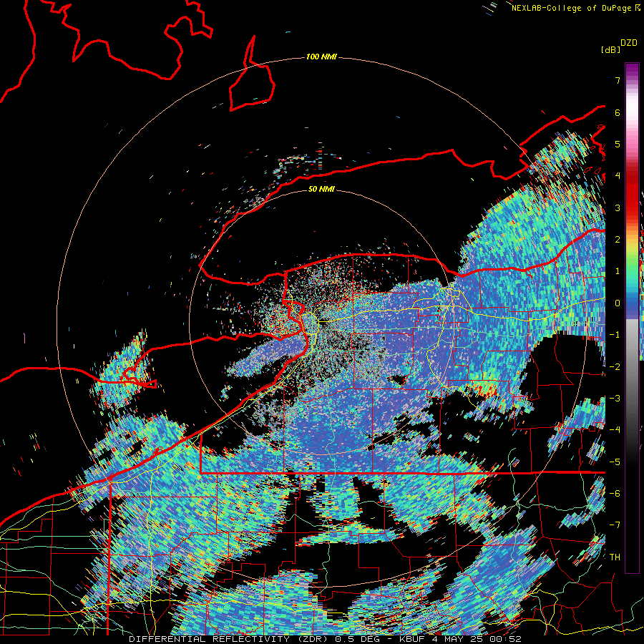The height and width of the screenshot is (644, 644).
Task: Click the DZD legend title
Action: [x=629, y=43]
